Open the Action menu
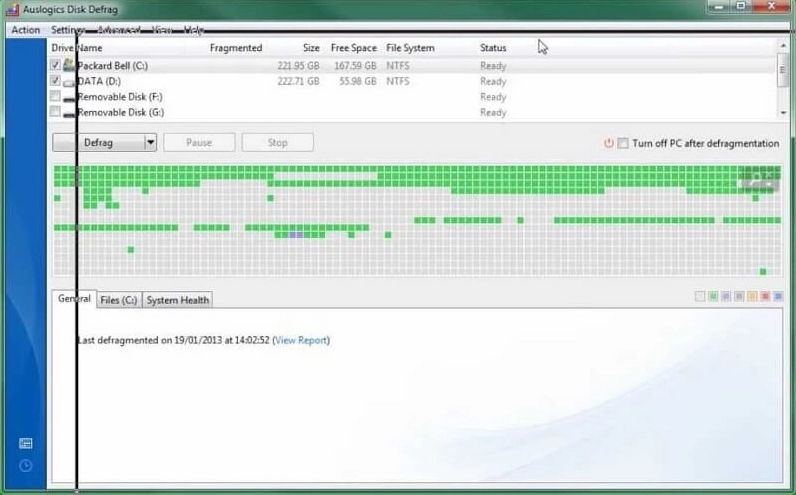This screenshot has width=796, height=495. coord(25,30)
